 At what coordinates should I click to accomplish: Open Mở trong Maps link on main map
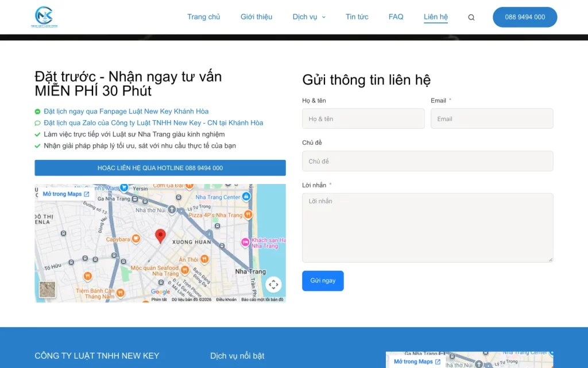[65, 194]
